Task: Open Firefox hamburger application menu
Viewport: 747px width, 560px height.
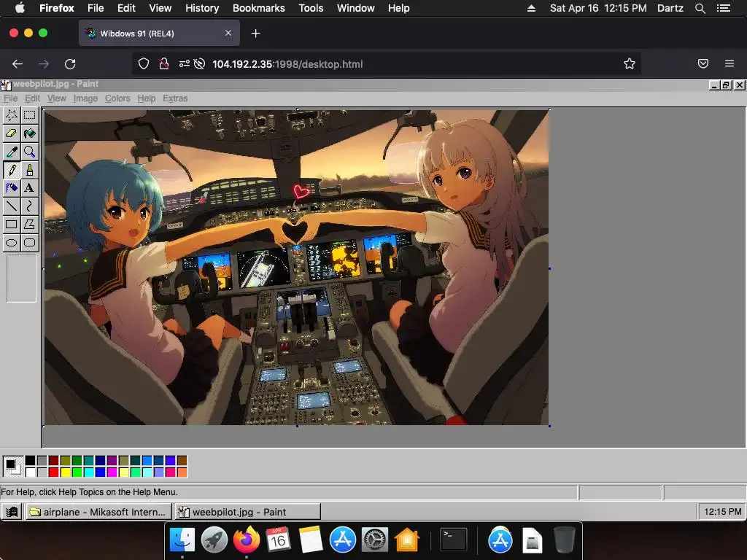Action: click(x=729, y=64)
